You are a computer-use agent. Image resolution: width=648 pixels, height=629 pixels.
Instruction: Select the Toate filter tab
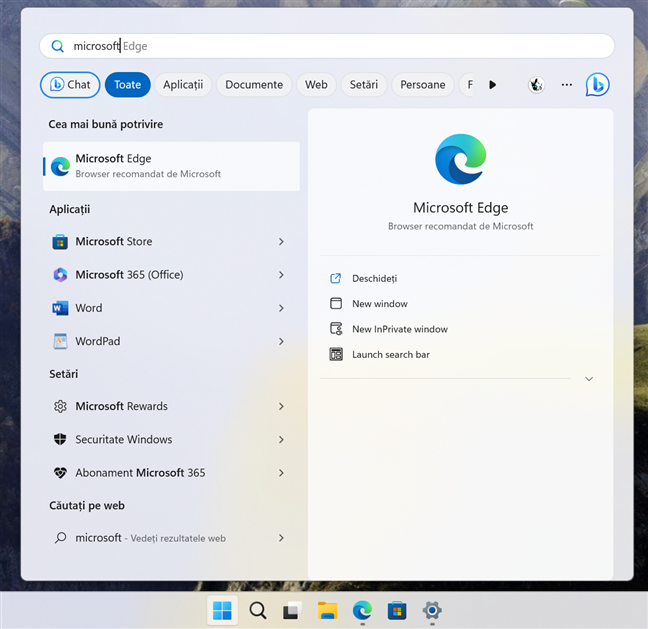(x=128, y=85)
